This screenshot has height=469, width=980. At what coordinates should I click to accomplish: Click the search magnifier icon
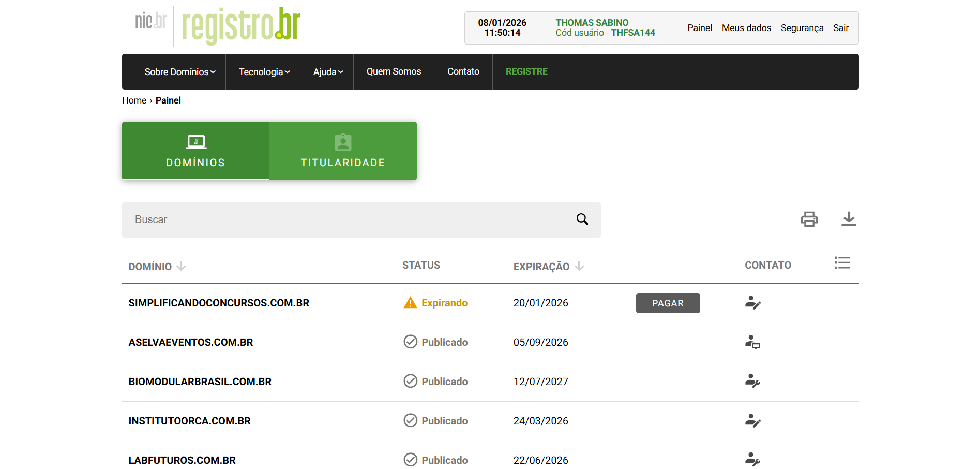(582, 219)
